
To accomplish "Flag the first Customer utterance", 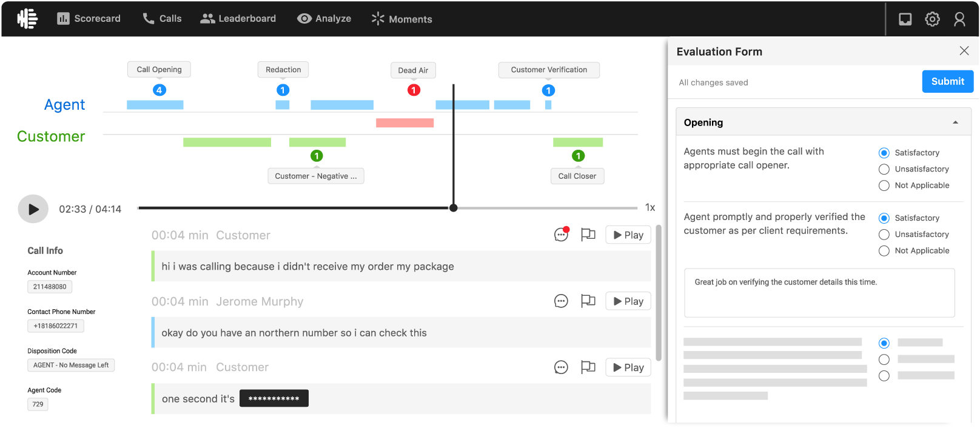I will click(588, 235).
